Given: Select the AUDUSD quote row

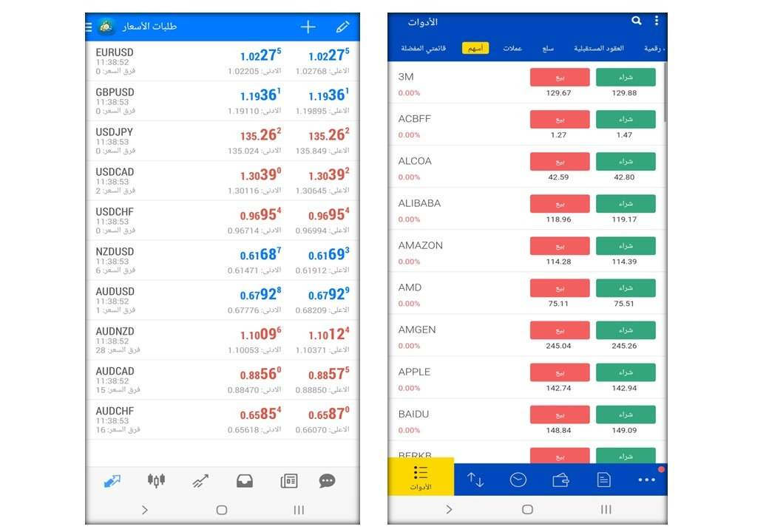Looking at the screenshot, I should coord(223,300).
